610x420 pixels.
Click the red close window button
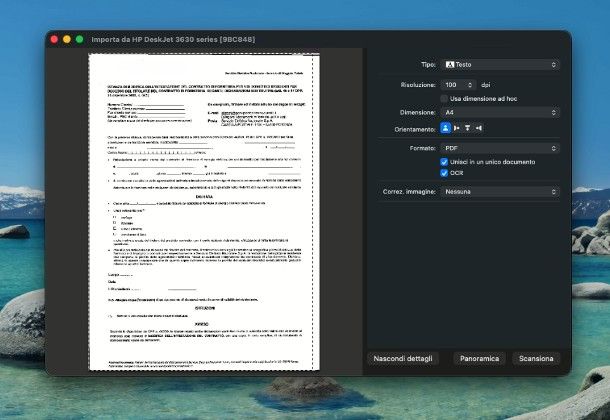53,39
